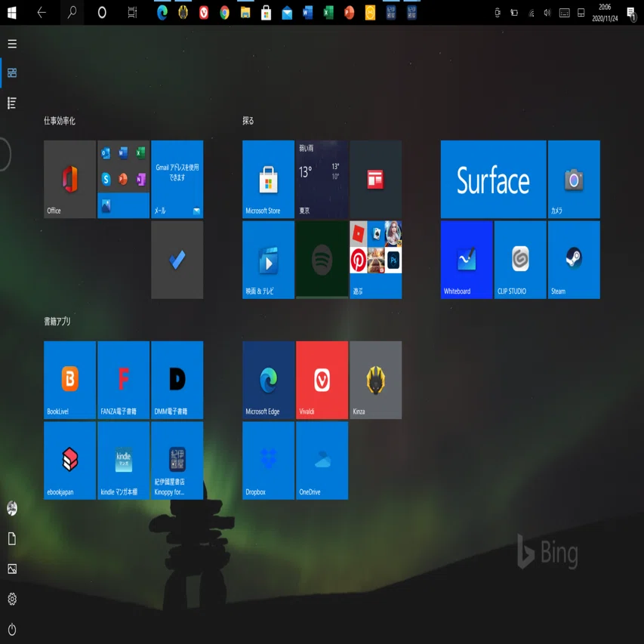644x644 pixels.
Task: Open the red News tile
Action: tap(375, 179)
